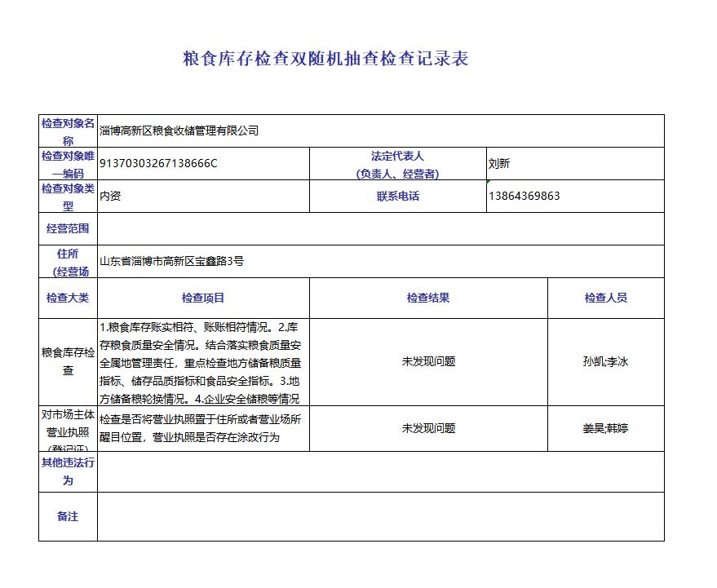Image resolution: width=717 pixels, height=588 pixels.
Task: Click the 检查结果 column header
Action: click(428, 298)
